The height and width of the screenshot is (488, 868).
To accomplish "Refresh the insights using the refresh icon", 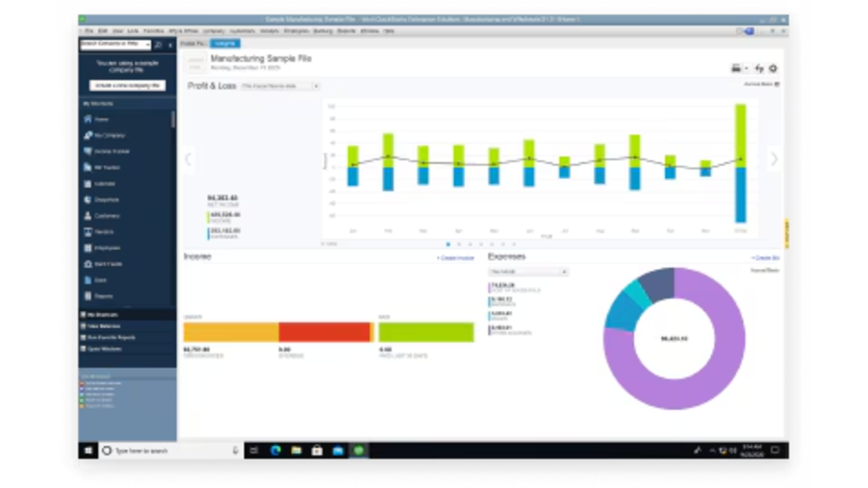I will (x=759, y=69).
